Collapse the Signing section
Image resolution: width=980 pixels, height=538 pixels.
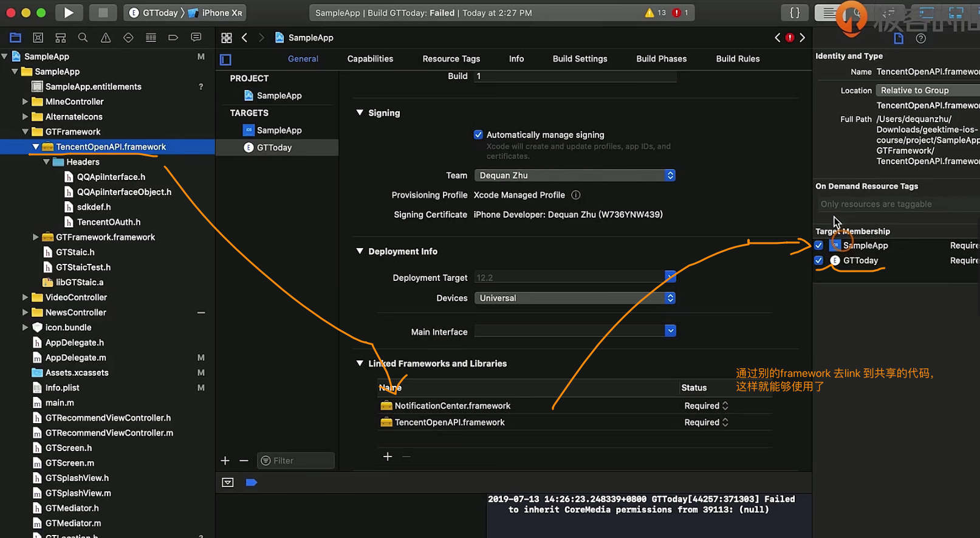[360, 113]
